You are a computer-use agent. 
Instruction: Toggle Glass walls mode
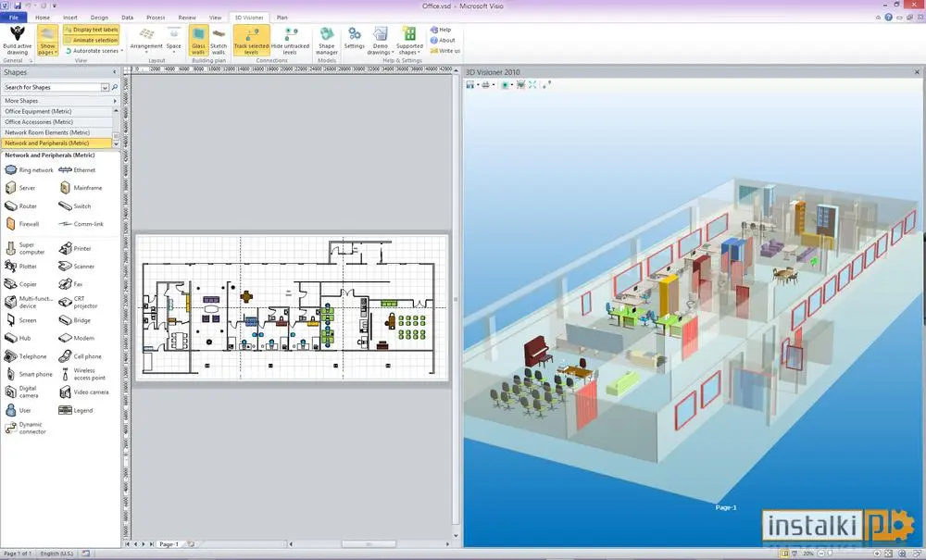pyautogui.click(x=198, y=40)
